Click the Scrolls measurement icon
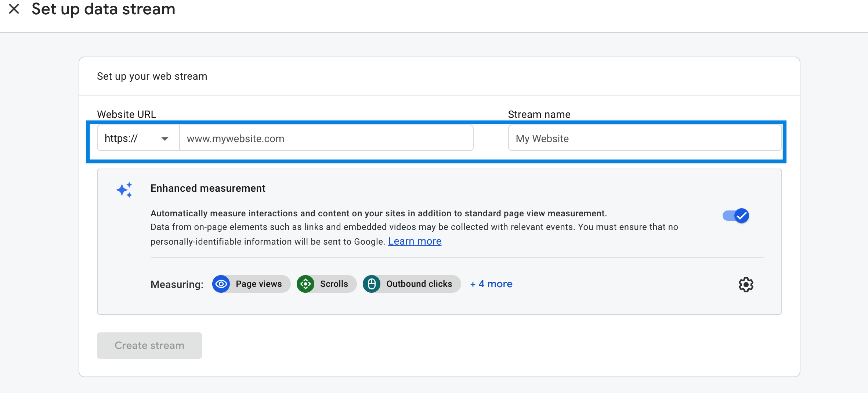Screen dimensions: 868x393 [305, 284]
